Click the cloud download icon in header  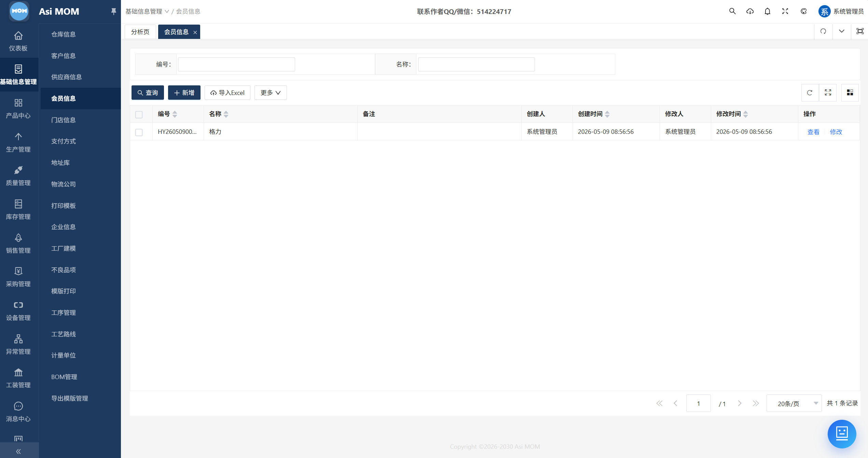(750, 11)
